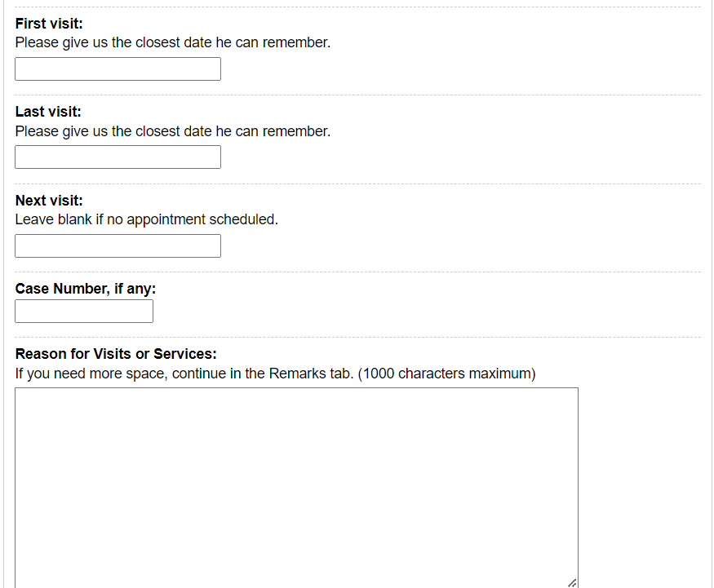The width and height of the screenshot is (714, 588).
Task: Click the "Case Number, if any:" label
Action: pyautogui.click(x=86, y=289)
